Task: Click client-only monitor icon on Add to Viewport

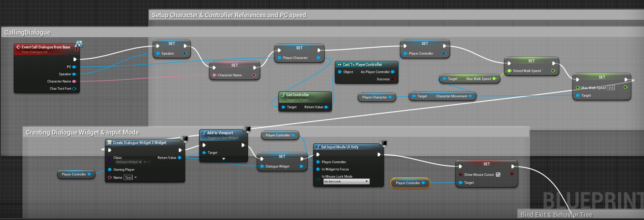Action: point(247,129)
